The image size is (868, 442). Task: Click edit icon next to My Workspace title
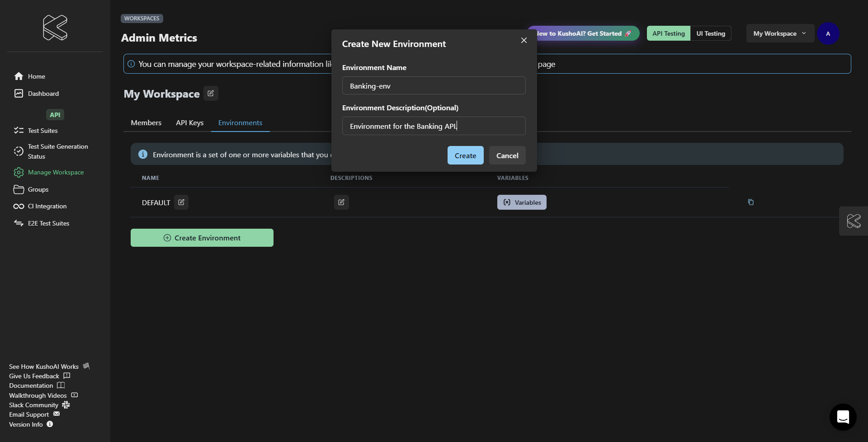click(x=211, y=94)
